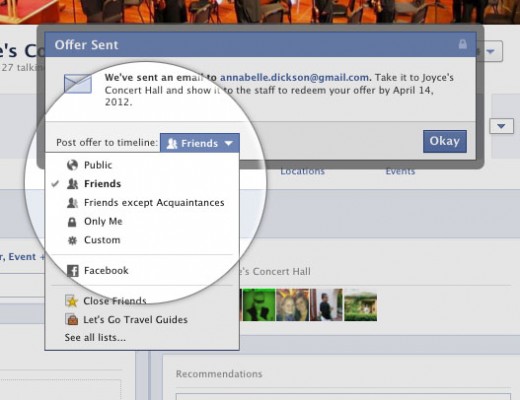
Task: Click See all lists link
Action: pos(95,338)
